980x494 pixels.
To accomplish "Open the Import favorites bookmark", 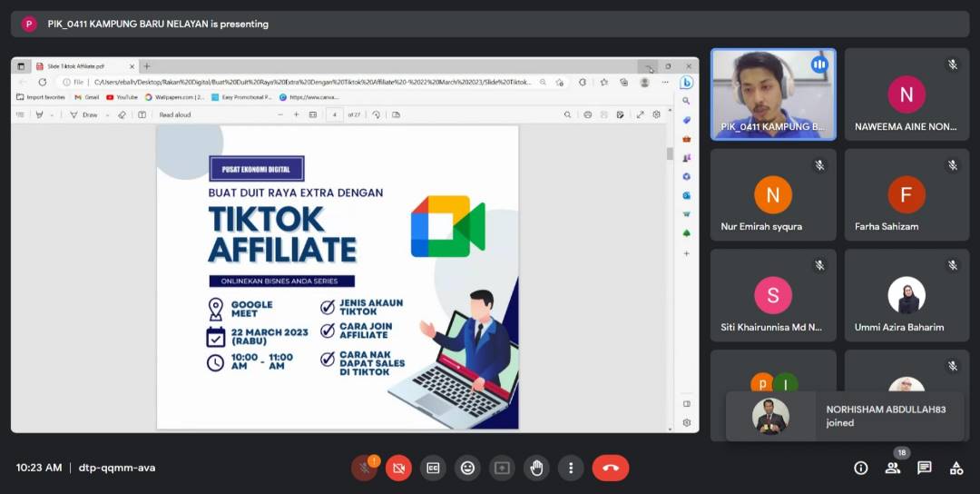I will click(x=41, y=97).
